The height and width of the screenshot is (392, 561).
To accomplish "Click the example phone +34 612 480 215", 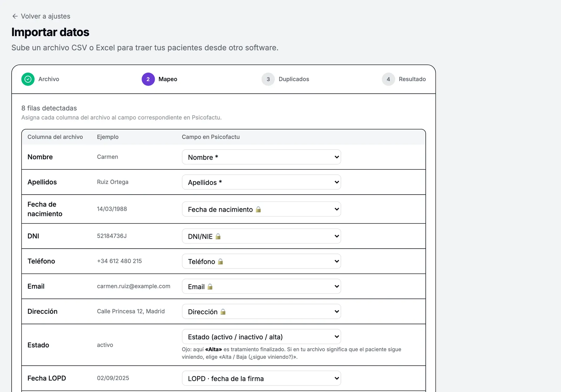I will tap(119, 261).
